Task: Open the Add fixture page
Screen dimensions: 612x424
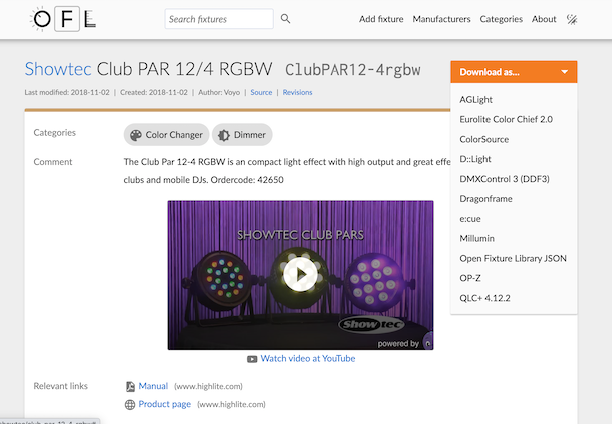Action: click(381, 19)
